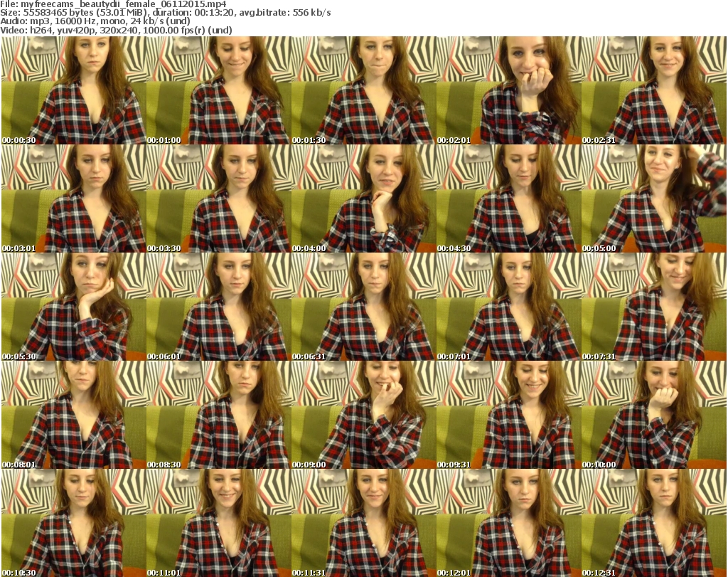Open the thumbnail at 00:11:31
This screenshot has width=728, height=577.
click(363, 523)
